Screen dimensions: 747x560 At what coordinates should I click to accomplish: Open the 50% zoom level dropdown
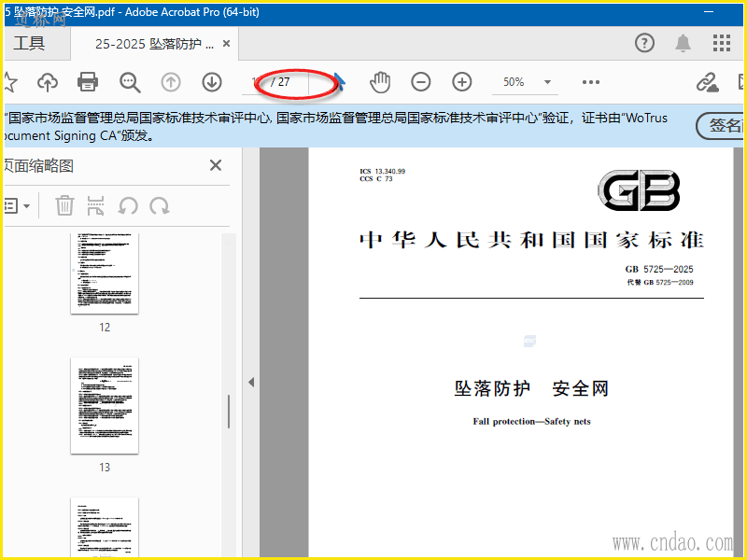coord(525,82)
